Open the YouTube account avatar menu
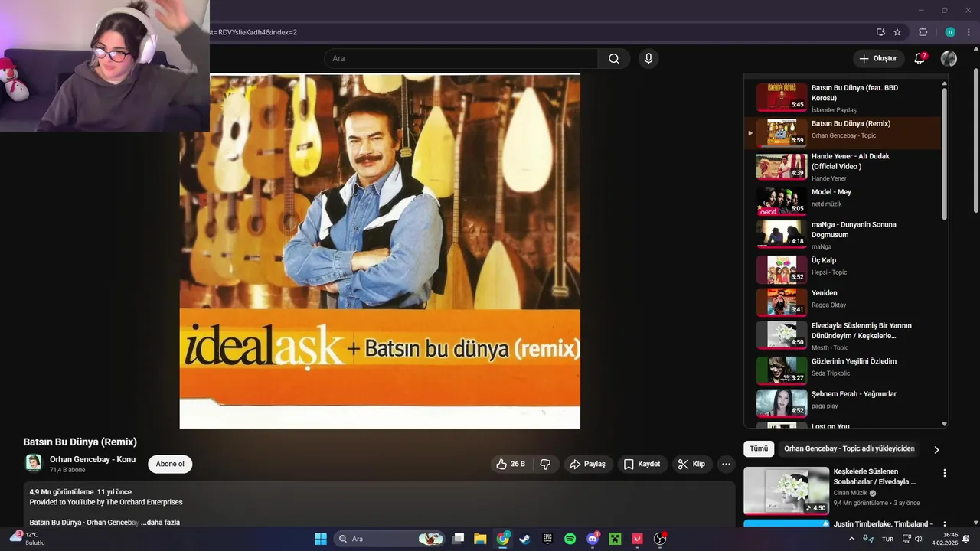 (949, 59)
